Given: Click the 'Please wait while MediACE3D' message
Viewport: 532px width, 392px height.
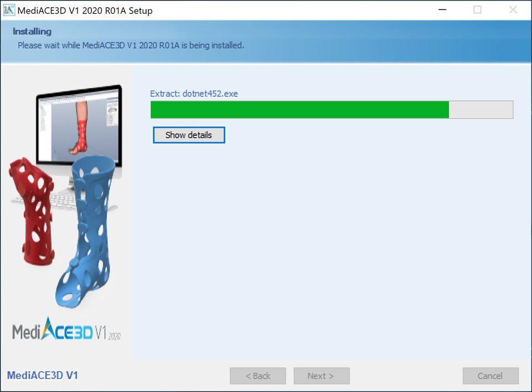Looking at the screenshot, I should tap(131, 45).
